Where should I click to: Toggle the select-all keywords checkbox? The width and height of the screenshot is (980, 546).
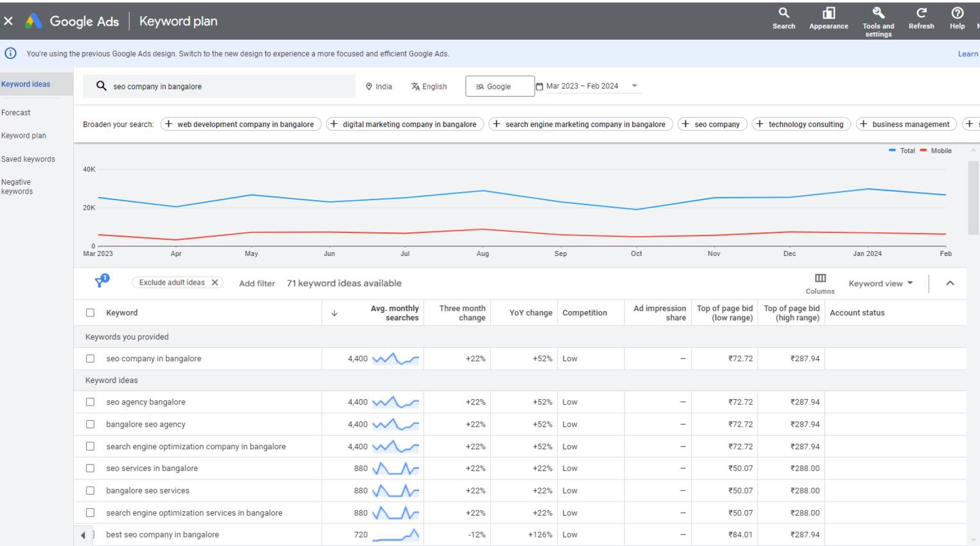pos(90,313)
